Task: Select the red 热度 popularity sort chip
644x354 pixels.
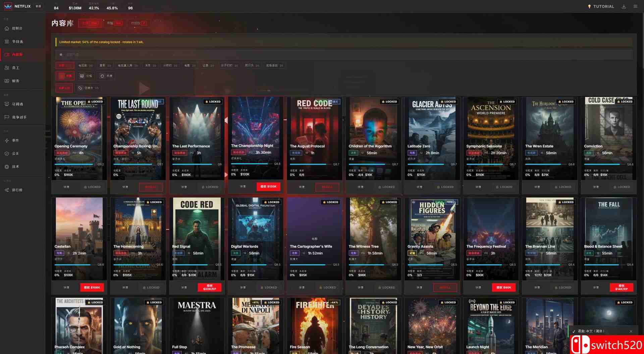Action: (65, 76)
